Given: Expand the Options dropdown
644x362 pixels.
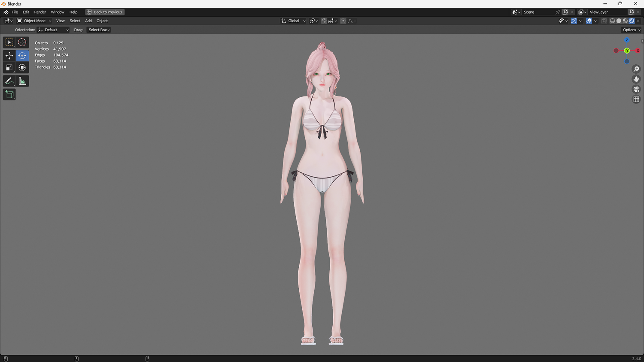Looking at the screenshot, I should pyautogui.click(x=631, y=30).
